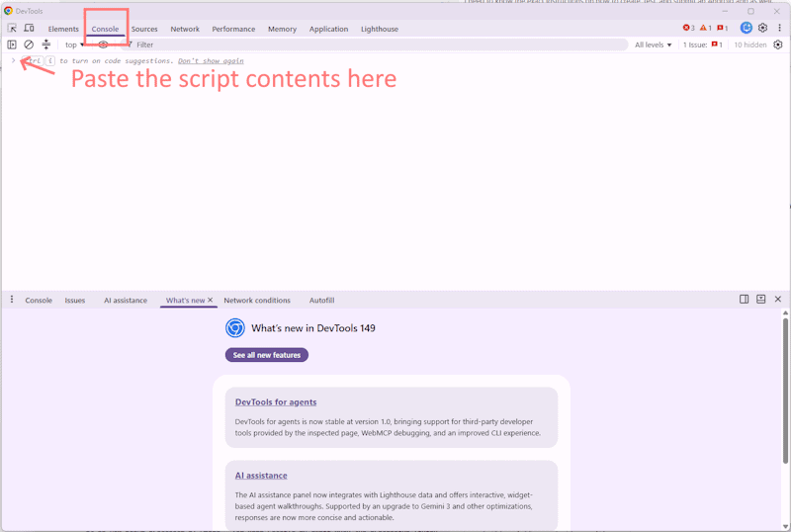Open the 'top' JavaScript context dropdown

pos(74,44)
